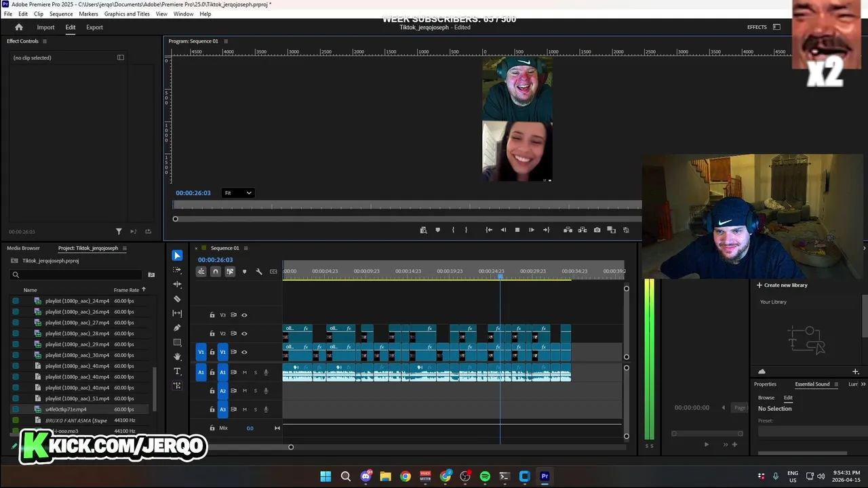Add a timeline marker with the shield icon
The image size is (868, 488).
[244, 271]
